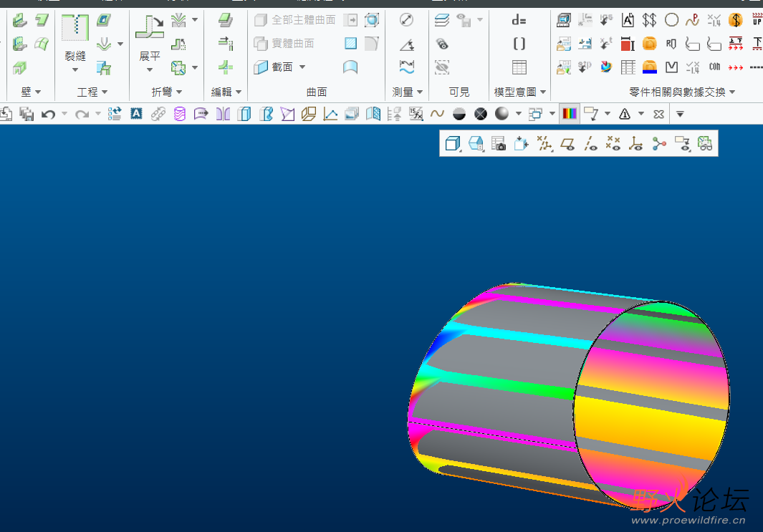
Task: Toggle the rainbow color shading display
Action: point(570,114)
